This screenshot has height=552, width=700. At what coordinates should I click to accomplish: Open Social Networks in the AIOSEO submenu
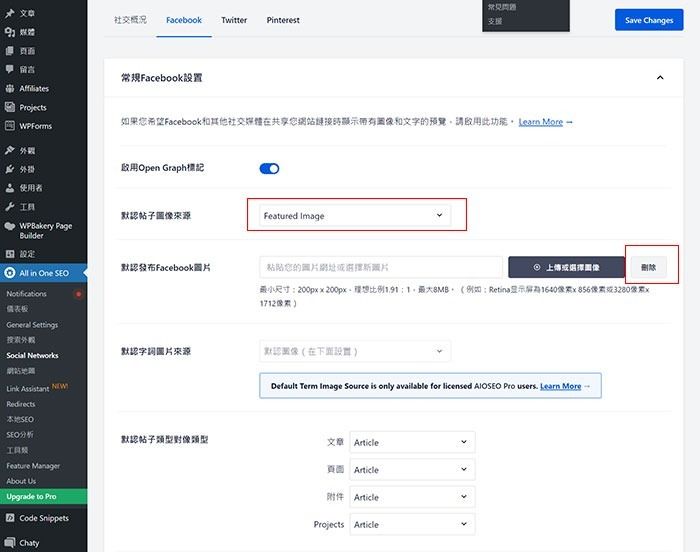click(x=32, y=355)
